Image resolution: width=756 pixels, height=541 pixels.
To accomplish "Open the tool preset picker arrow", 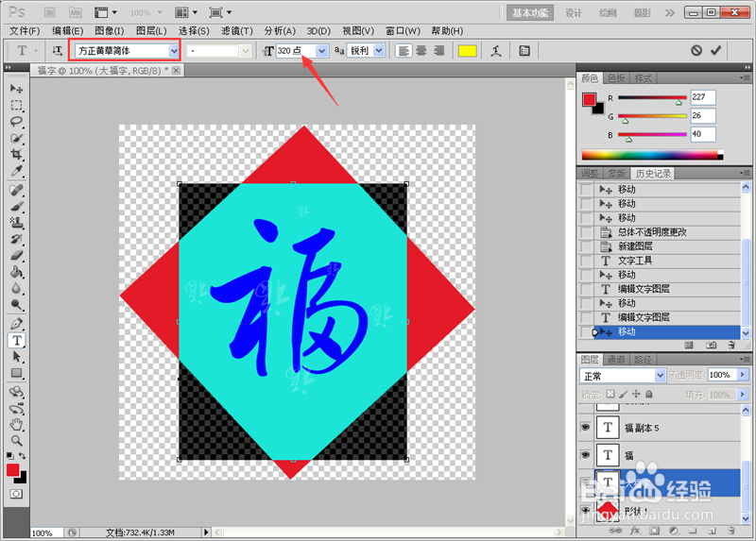I will 36,51.
